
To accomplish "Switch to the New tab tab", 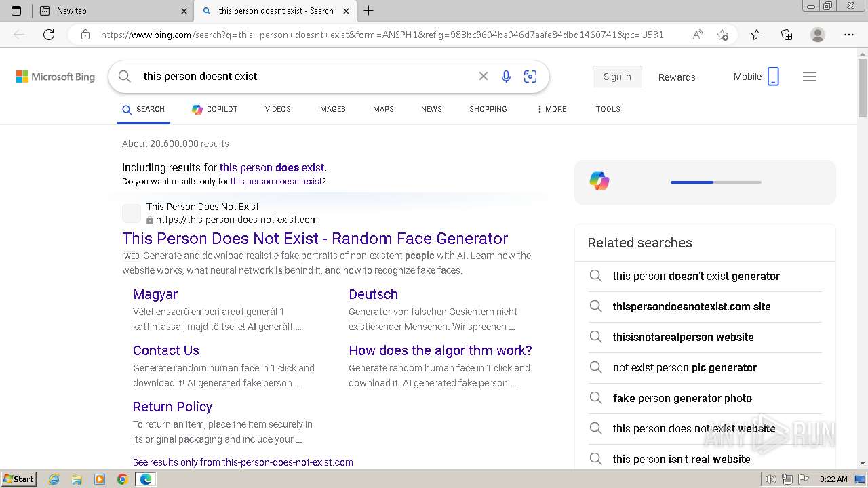I will [113, 11].
